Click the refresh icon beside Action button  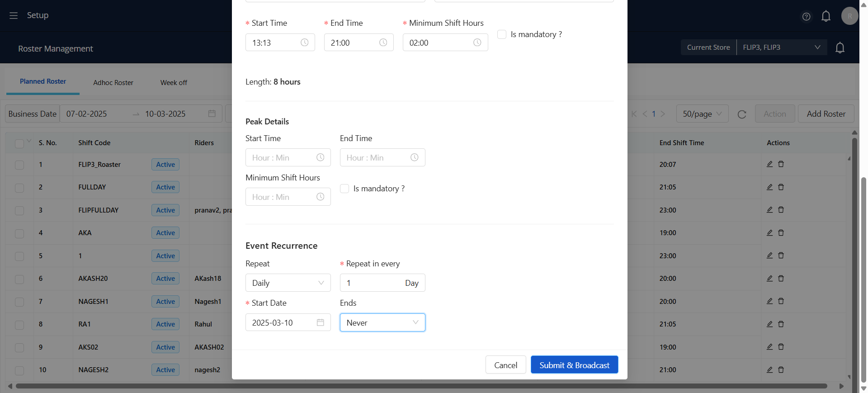pos(742,114)
